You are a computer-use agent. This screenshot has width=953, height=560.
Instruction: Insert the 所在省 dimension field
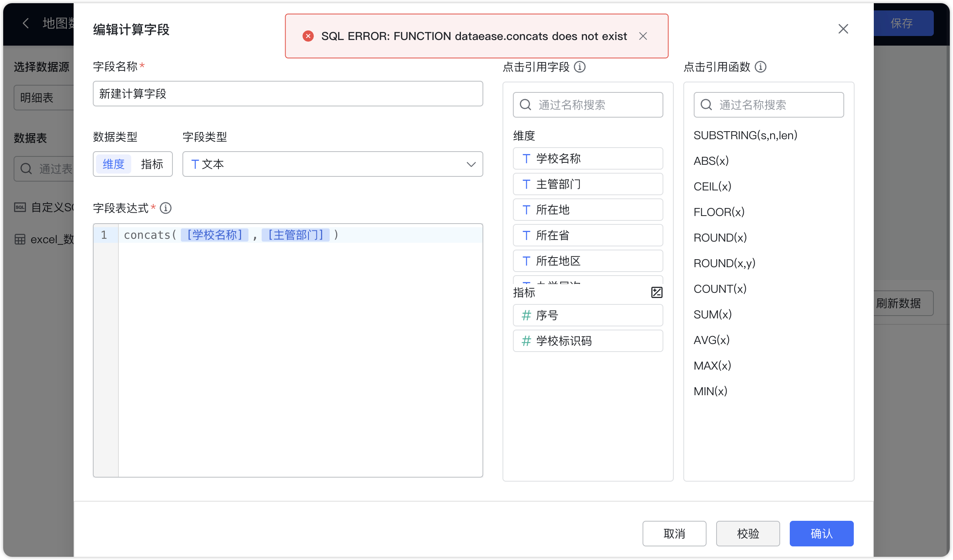pyautogui.click(x=588, y=235)
